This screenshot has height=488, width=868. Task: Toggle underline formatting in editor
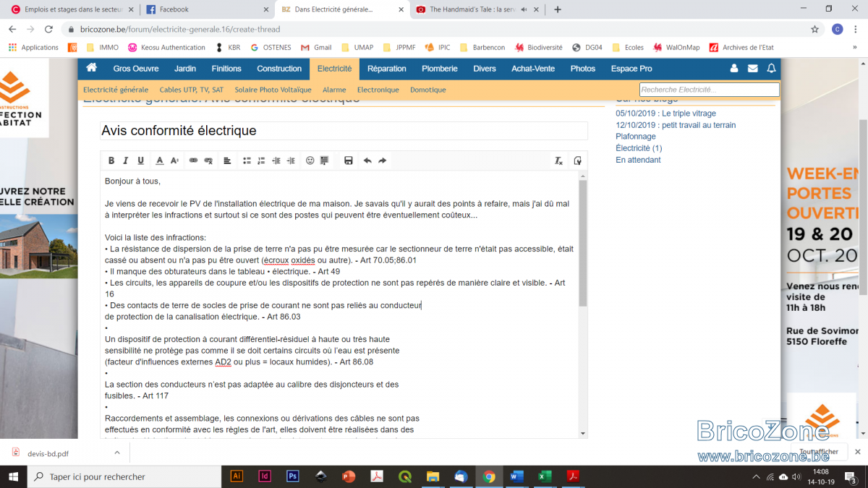140,160
